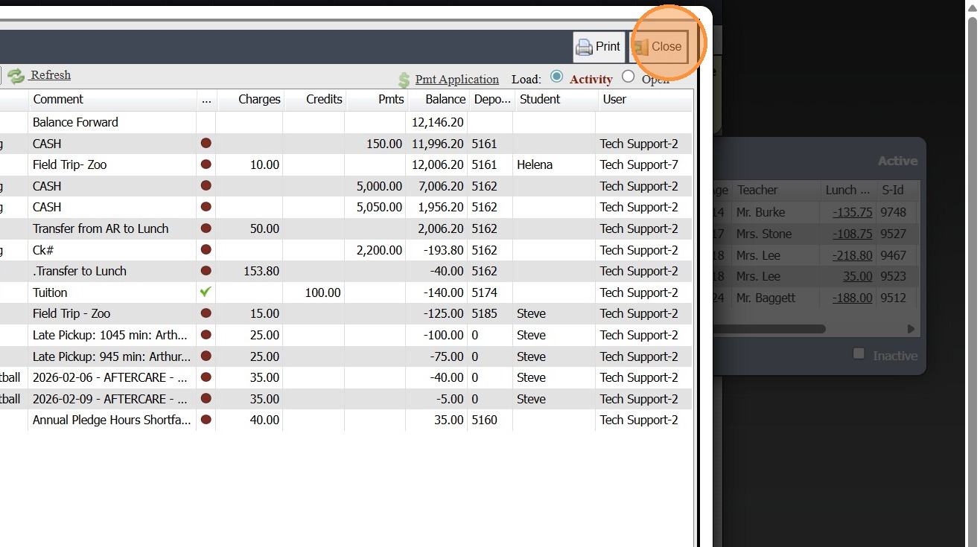Select the Balance Forward row
This screenshot has width=980, height=547.
[75, 122]
